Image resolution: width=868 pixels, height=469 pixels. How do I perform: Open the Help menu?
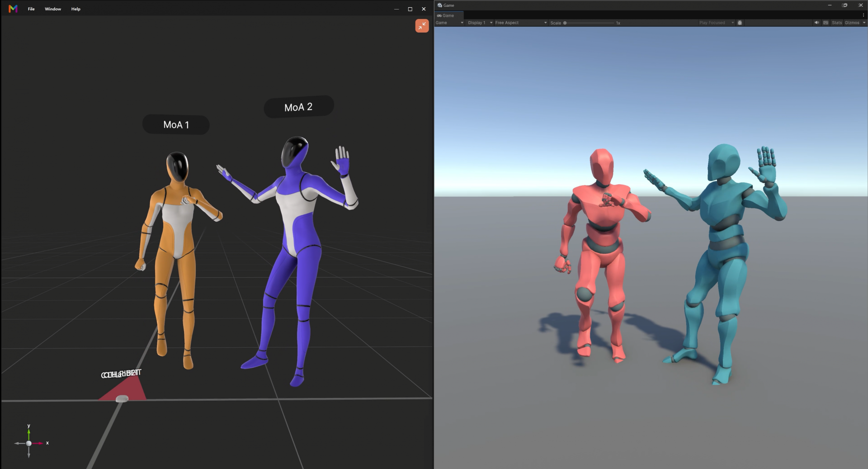76,9
